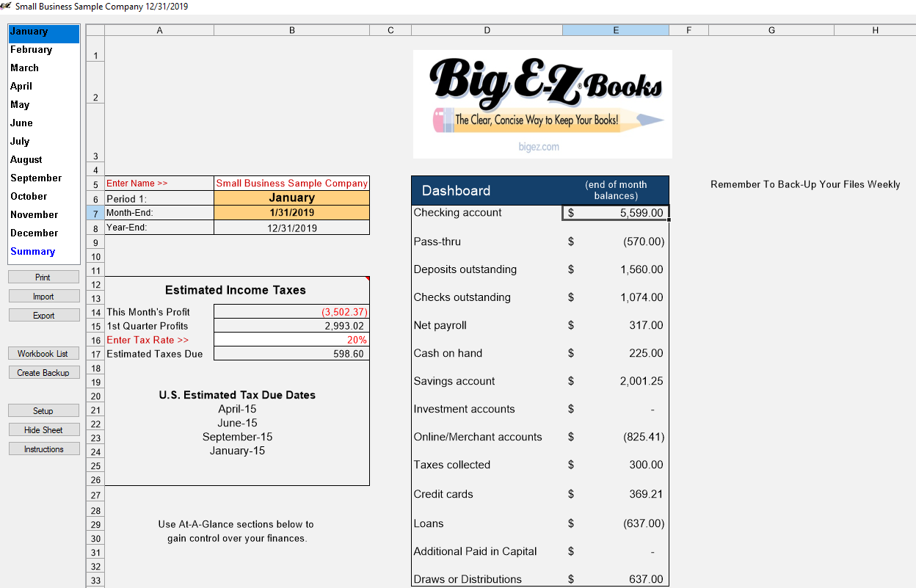This screenshot has width=916, height=588.
Task: Select row 14 header
Action: [95, 313]
